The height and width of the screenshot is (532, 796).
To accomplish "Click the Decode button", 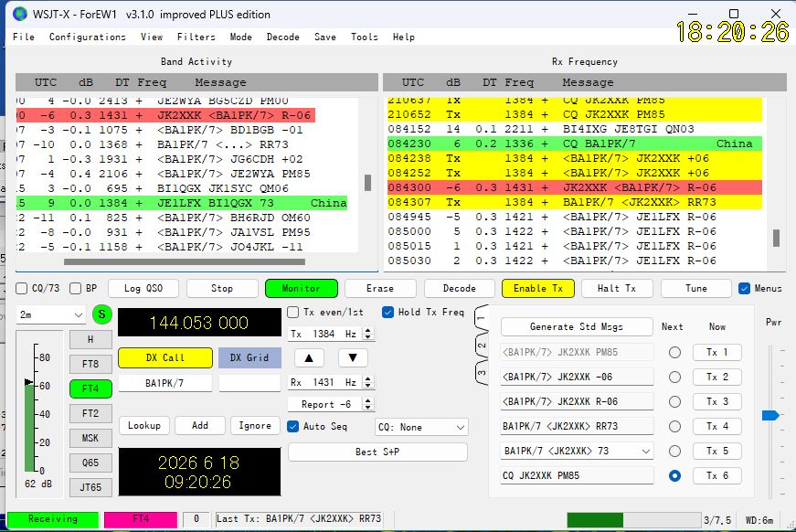I will tap(460, 288).
